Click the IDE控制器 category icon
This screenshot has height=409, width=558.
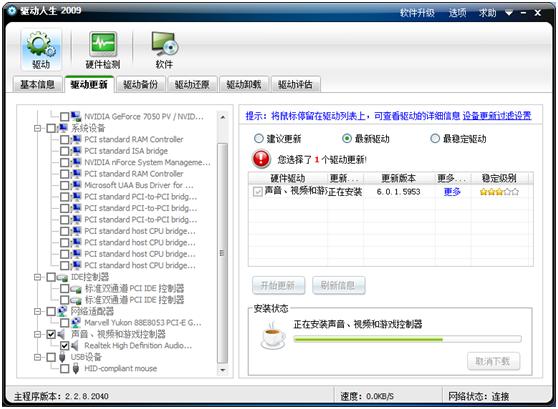63,277
